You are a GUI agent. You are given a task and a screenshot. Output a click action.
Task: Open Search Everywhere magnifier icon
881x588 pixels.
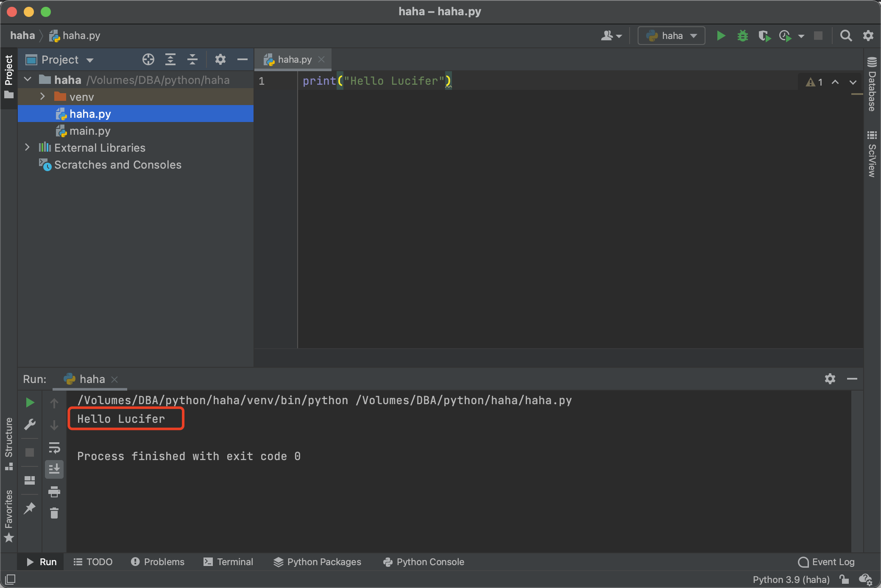(846, 36)
